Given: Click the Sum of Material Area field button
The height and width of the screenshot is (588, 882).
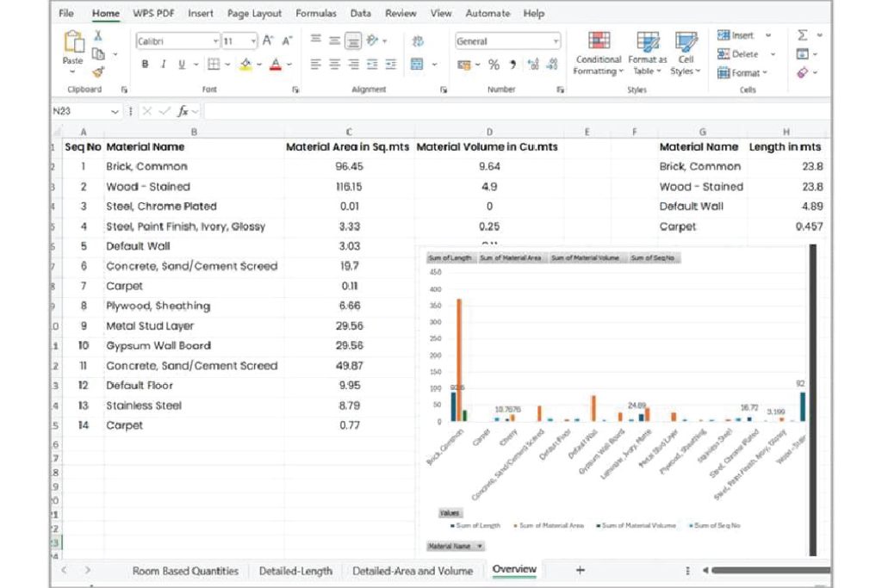Looking at the screenshot, I should [x=510, y=258].
